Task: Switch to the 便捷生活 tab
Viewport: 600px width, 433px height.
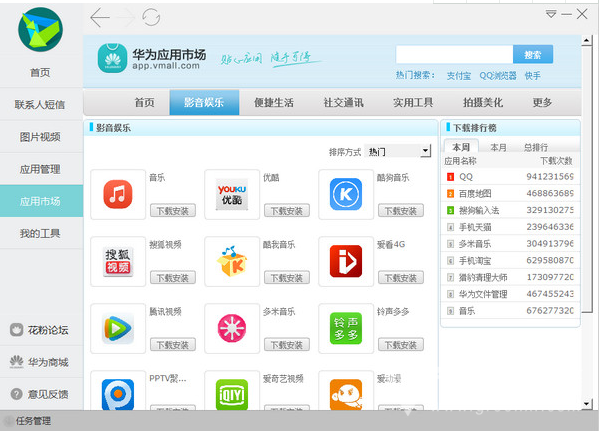Action: coord(274,103)
